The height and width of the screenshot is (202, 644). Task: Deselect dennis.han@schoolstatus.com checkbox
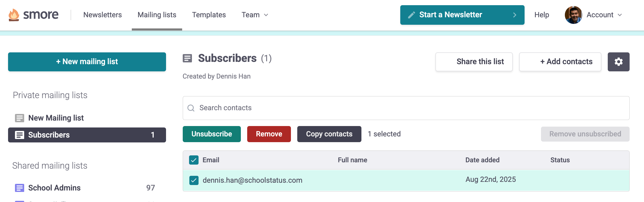click(x=194, y=180)
